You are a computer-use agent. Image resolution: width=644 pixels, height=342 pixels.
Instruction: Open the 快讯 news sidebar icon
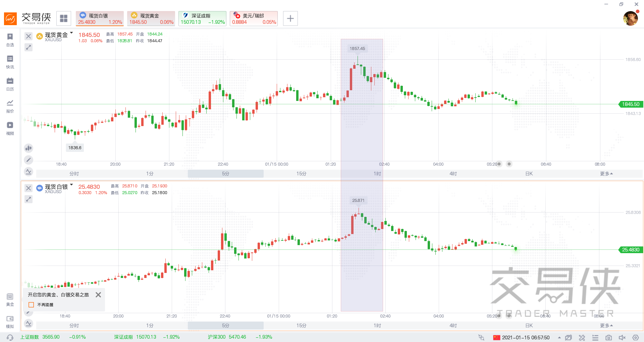(10, 62)
